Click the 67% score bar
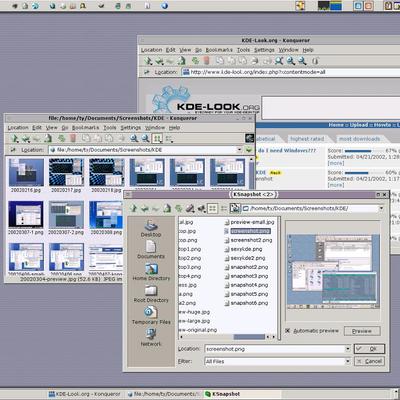Viewport: 400px width, 400px height. point(363,151)
